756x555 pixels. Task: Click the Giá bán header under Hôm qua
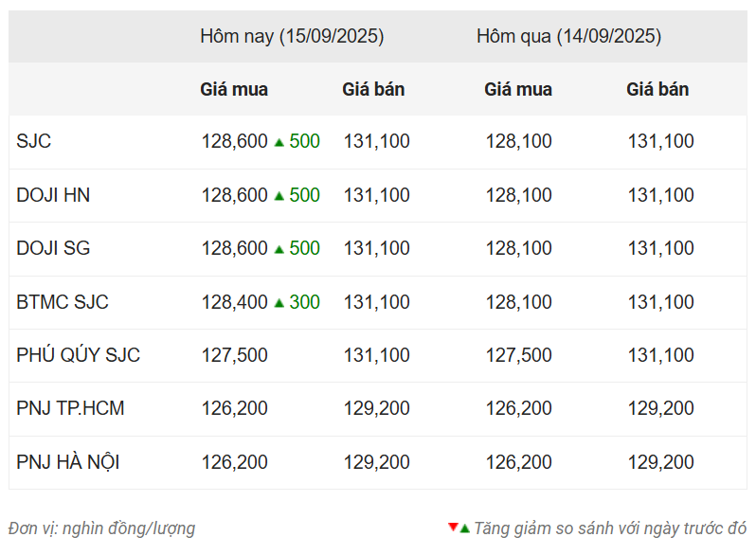click(657, 89)
